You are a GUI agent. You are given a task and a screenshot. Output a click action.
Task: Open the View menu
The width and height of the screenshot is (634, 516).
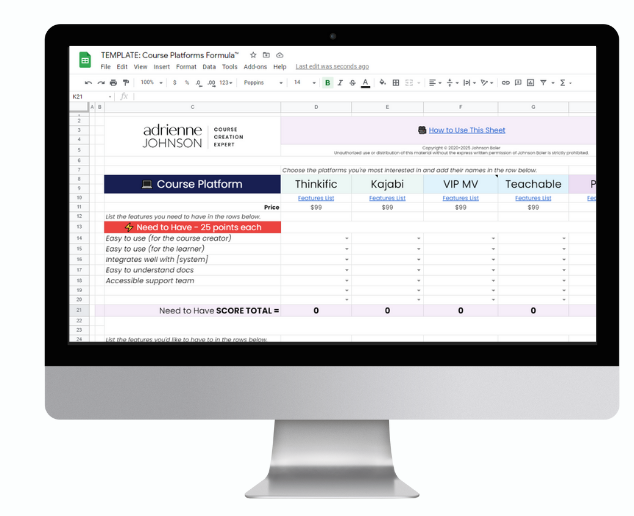pos(140,67)
